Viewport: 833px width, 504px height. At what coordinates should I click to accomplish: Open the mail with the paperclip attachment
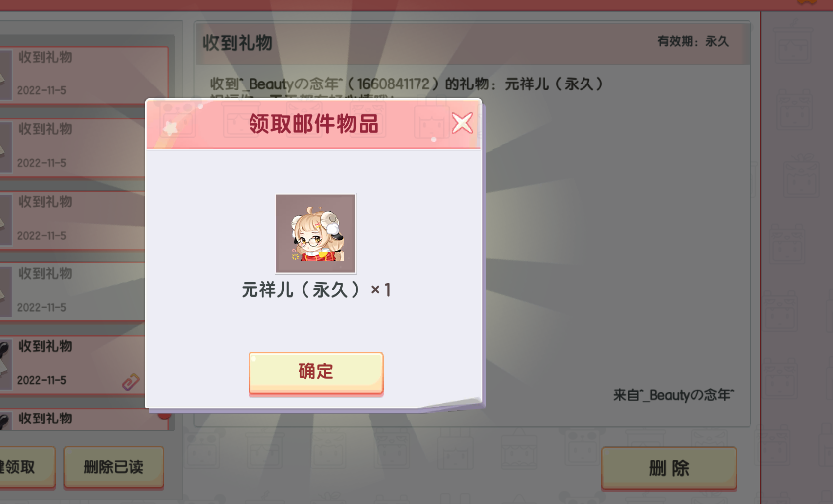(x=73, y=364)
